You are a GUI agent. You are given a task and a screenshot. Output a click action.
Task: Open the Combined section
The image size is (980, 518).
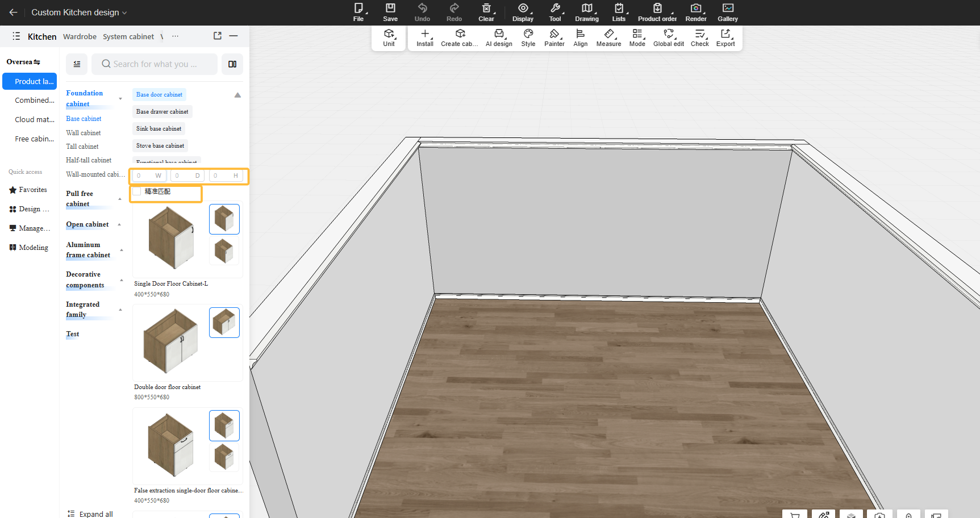click(35, 100)
